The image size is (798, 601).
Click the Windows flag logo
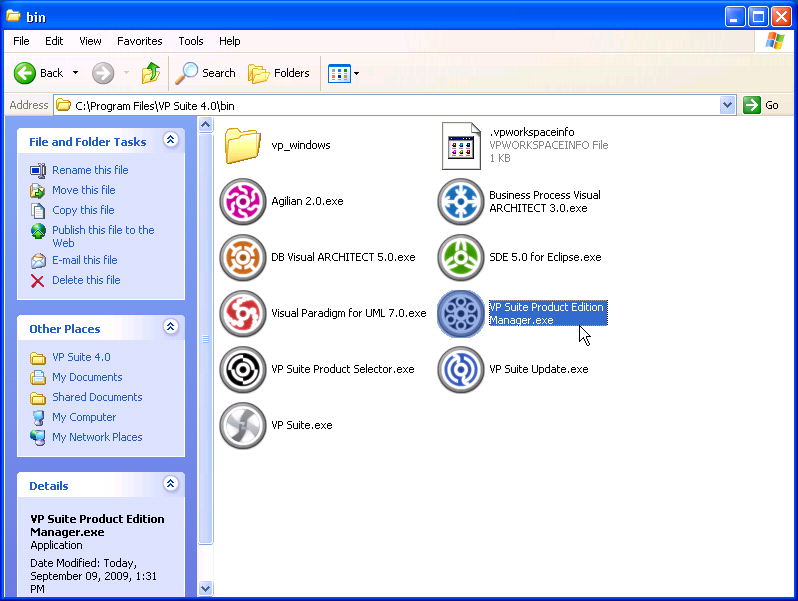(x=775, y=41)
